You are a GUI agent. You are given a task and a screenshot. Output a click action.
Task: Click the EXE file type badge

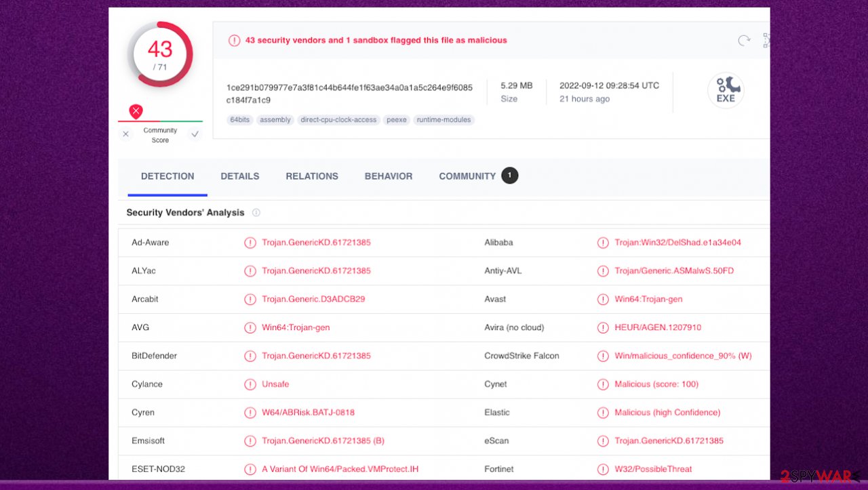[726, 89]
